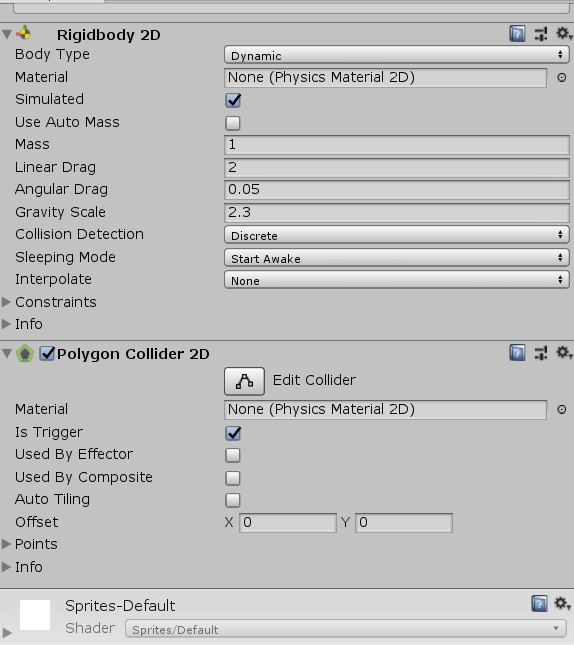This screenshot has height=645, width=574.
Task: Expand Polygon Collider 2D Info foldout
Action: tap(6, 567)
